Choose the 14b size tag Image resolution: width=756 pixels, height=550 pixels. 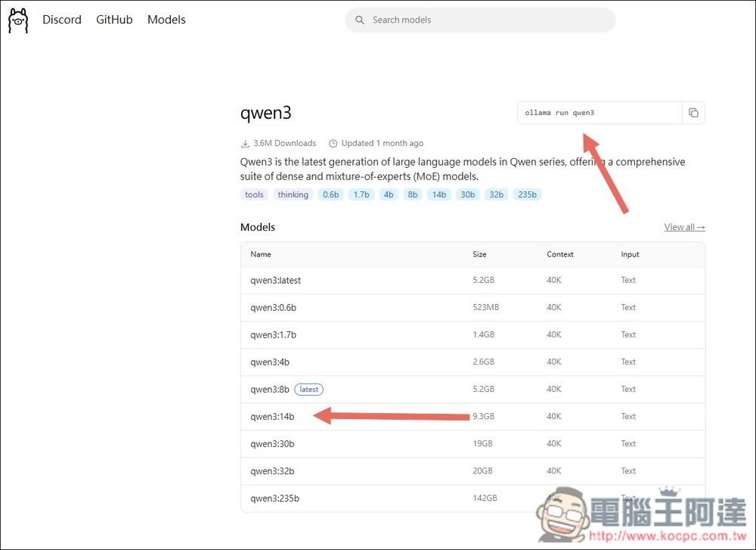click(x=438, y=194)
